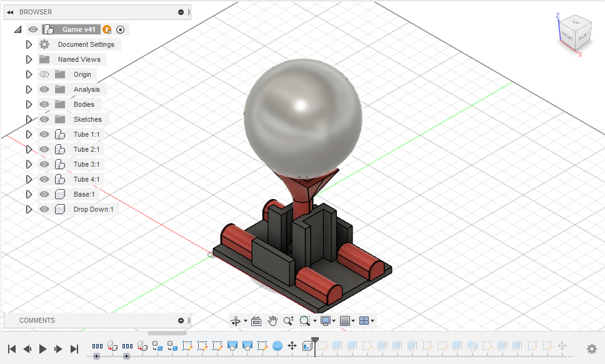Screen dimensions: 605x364
Task: Open the Fit/Zoom Window tool
Action: 304,320
